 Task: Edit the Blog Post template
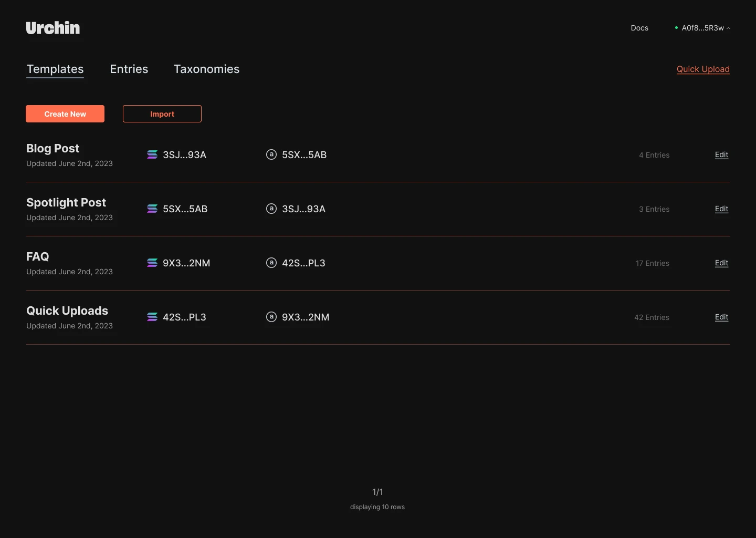tap(721, 154)
